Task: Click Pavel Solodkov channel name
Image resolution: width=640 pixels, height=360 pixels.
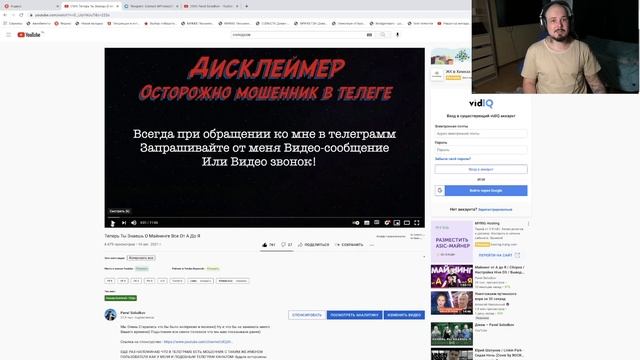Action: click(x=133, y=313)
